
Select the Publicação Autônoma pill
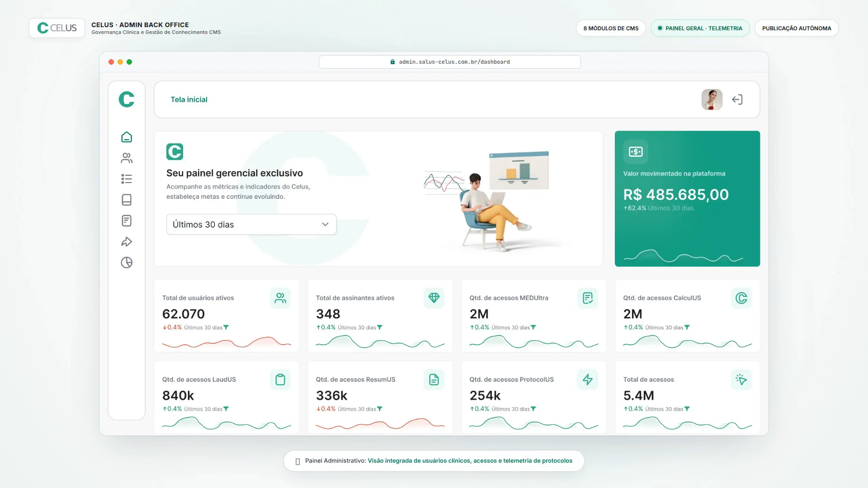797,28
